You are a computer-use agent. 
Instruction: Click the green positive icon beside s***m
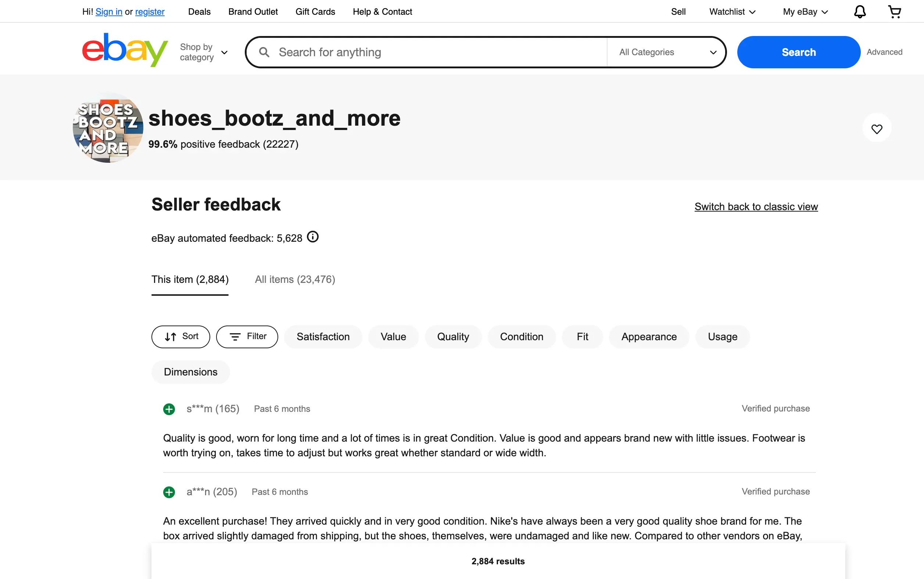pyautogui.click(x=169, y=409)
